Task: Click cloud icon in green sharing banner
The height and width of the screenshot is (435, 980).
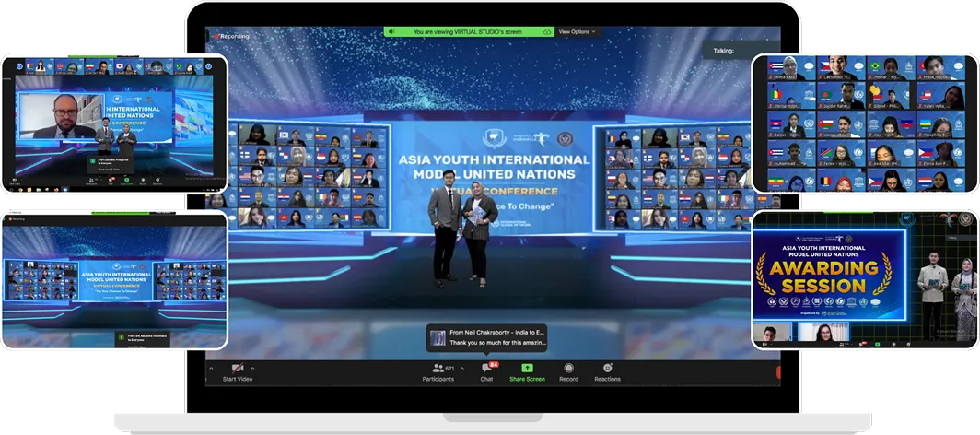Action: pos(547,31)
